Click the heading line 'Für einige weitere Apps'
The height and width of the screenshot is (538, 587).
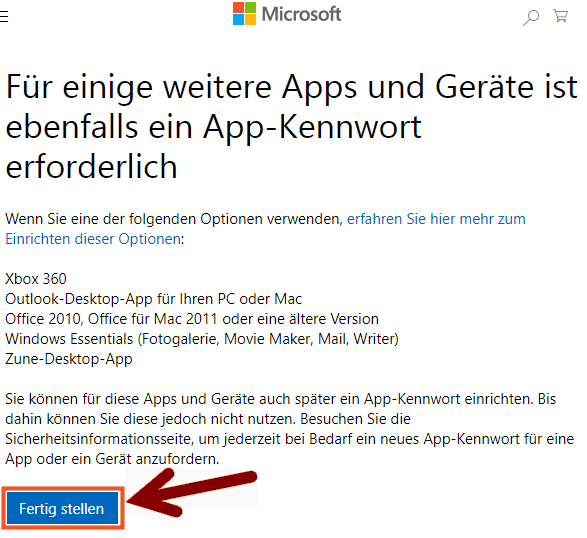pos(182,88)
